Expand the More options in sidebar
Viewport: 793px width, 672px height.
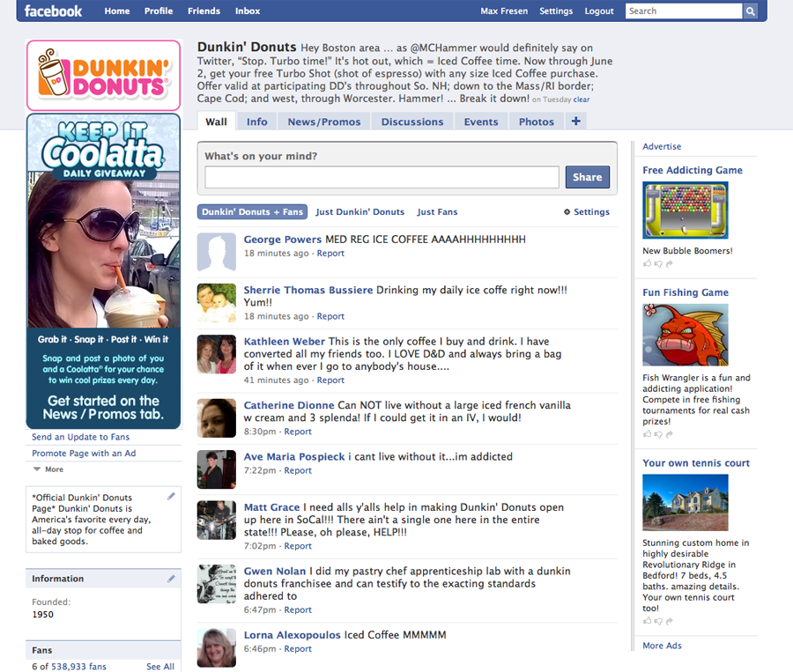(x=48, y=469)
